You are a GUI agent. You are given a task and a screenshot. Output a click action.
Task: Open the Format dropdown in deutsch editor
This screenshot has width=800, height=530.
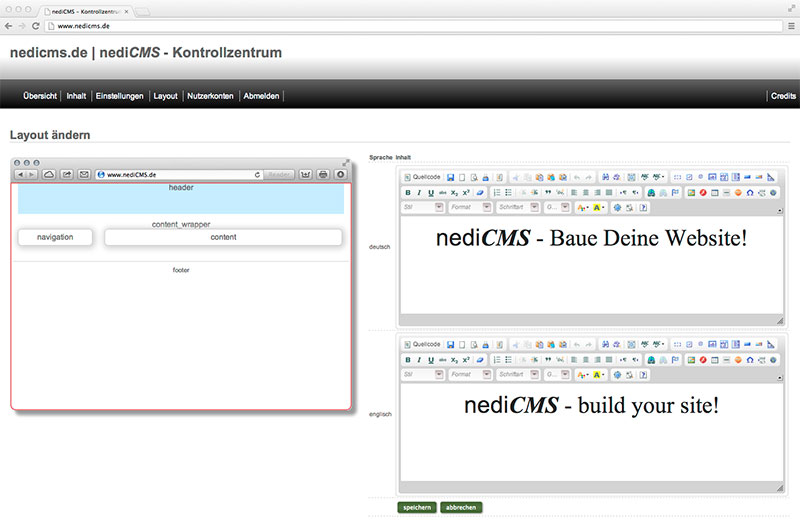pos(470,207)
